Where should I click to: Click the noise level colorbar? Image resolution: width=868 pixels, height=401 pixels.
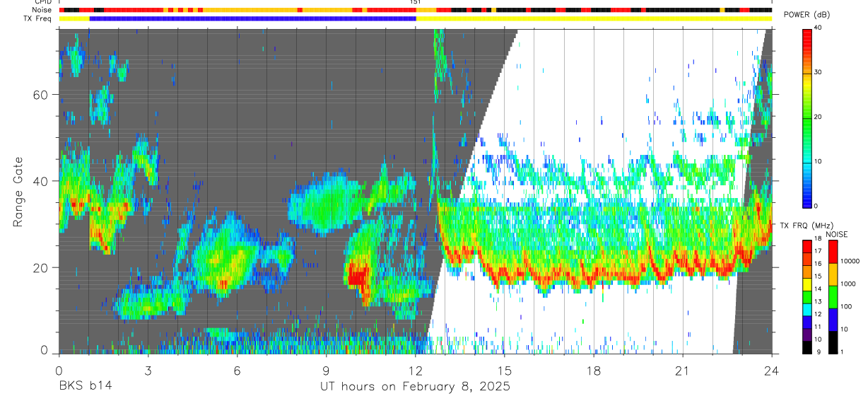(833, 297)
